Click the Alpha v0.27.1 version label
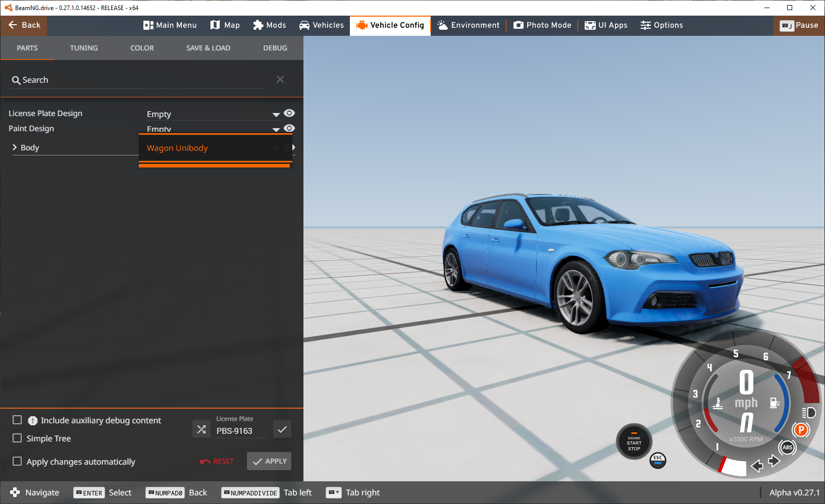The image size is (825, 504). click(794, 492)
